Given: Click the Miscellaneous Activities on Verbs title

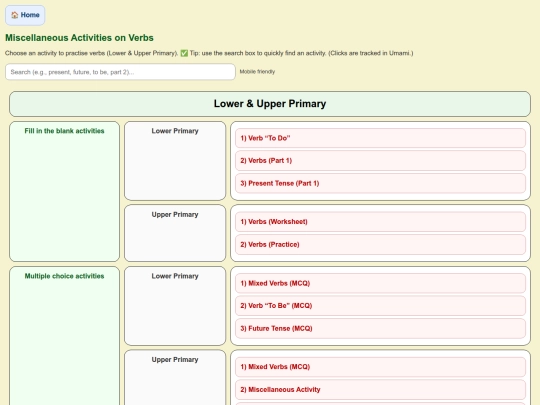Looking at the screenshot, I should click(79, 38).
